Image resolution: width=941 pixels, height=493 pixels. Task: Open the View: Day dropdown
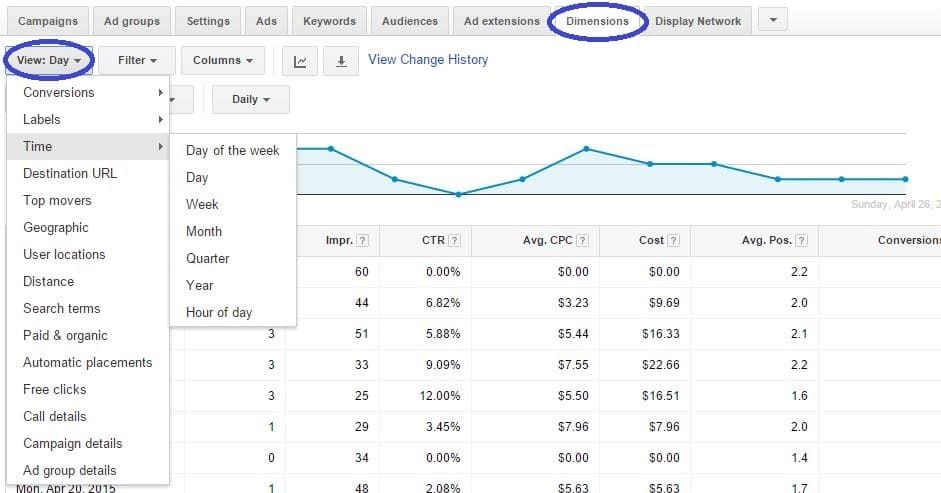click(x=49, y=61)
